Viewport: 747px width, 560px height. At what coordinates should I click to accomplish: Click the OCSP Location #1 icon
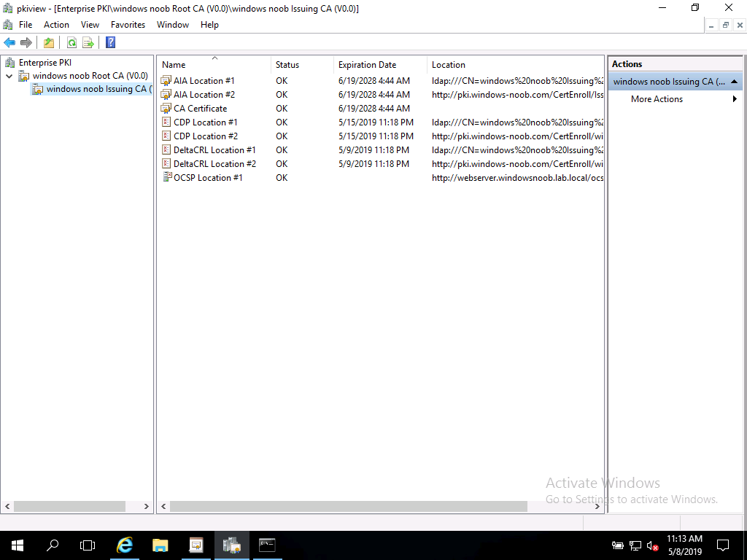(167, 177)
